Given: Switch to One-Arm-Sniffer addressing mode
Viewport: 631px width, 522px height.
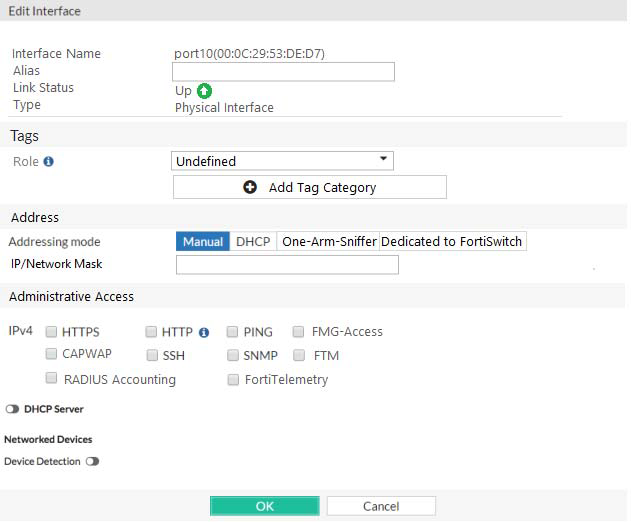Looking at the screenshot, I should 328,242.
